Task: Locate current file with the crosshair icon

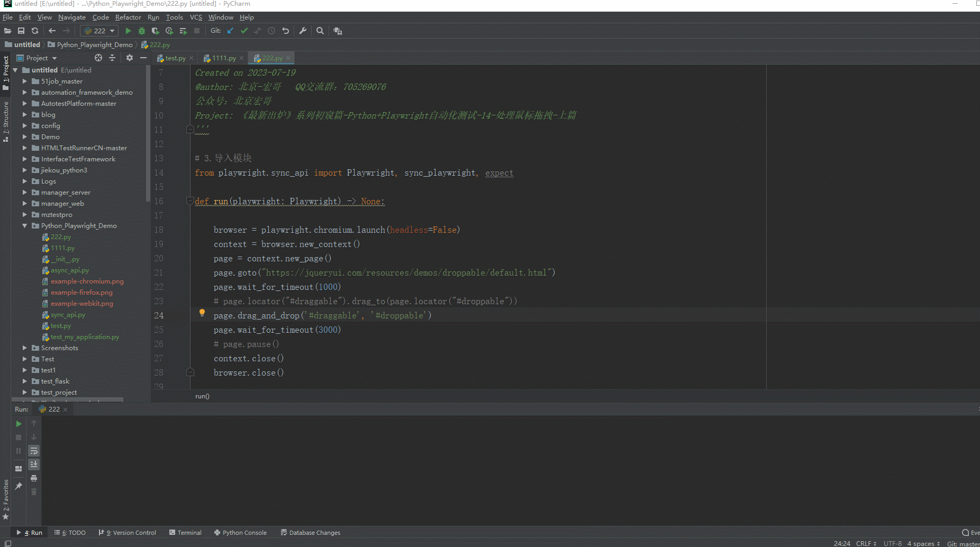Action: click(98, 58)
